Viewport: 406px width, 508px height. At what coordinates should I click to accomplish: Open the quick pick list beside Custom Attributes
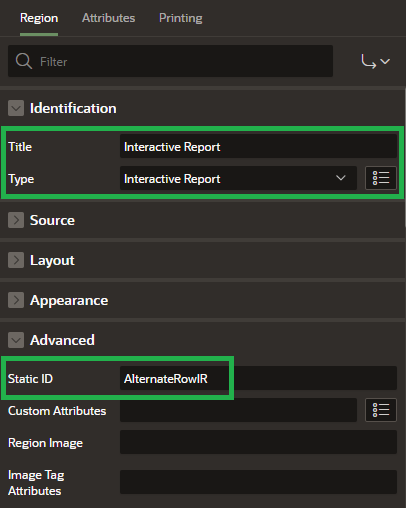(381, 410)
